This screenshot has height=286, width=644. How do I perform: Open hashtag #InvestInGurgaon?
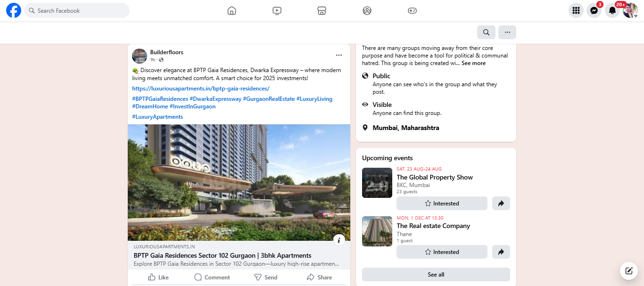(x=192, y=106)
